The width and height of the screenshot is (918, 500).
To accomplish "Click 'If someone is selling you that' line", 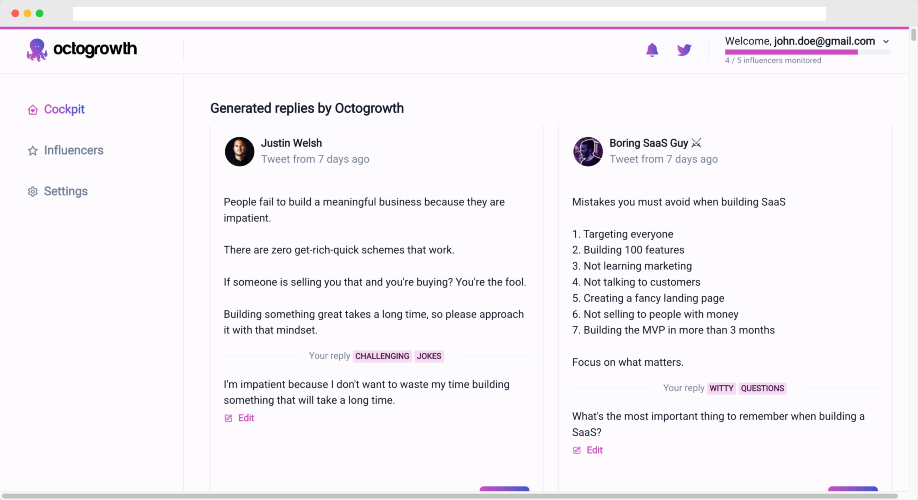I will (375, 282).
